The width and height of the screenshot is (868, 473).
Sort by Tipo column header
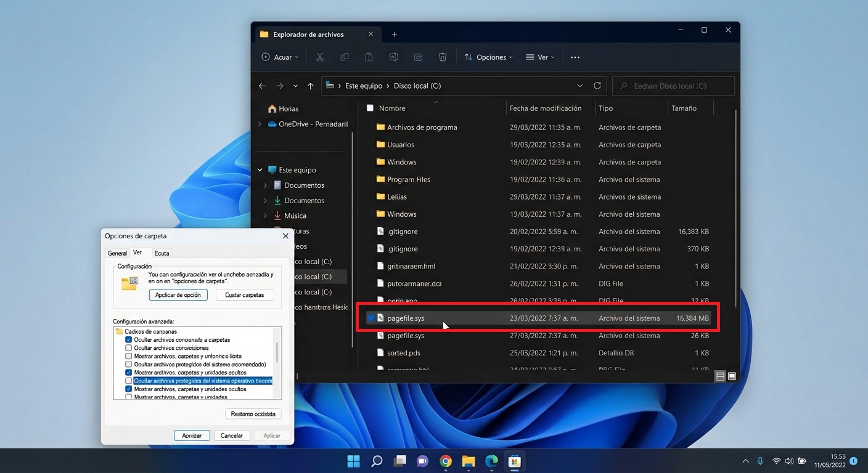click(605, 108)
